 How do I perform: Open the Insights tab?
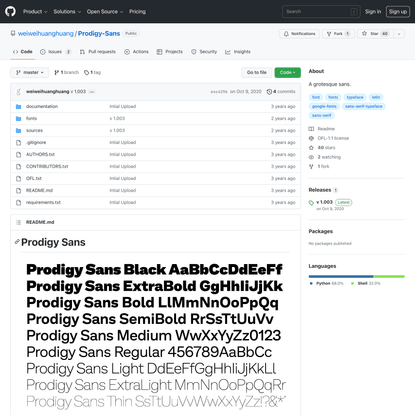click(x=238, y=52)
